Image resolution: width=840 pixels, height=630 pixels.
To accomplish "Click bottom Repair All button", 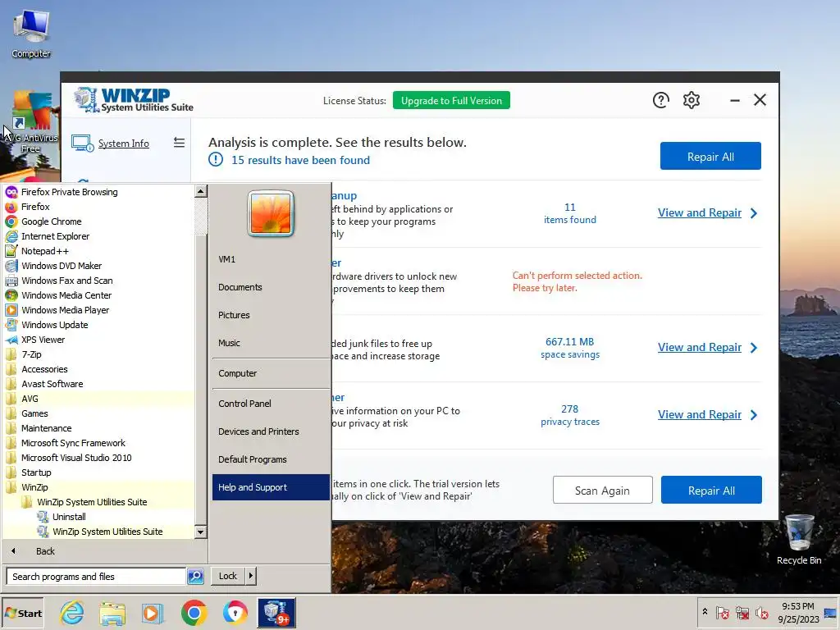I will 711,491.
